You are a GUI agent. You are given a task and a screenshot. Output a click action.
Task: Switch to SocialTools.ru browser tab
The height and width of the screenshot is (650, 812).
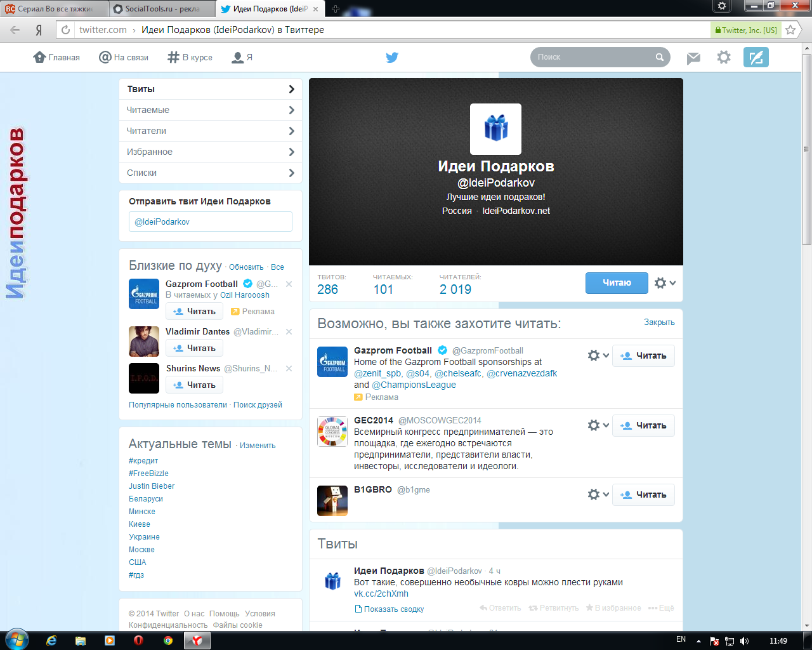coord(161,9)
